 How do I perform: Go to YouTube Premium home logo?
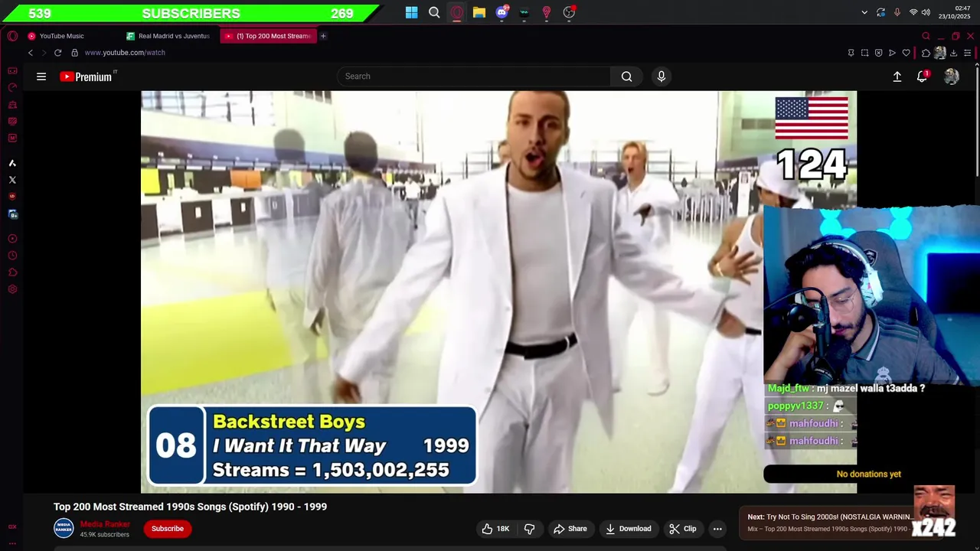pos(87,77)
